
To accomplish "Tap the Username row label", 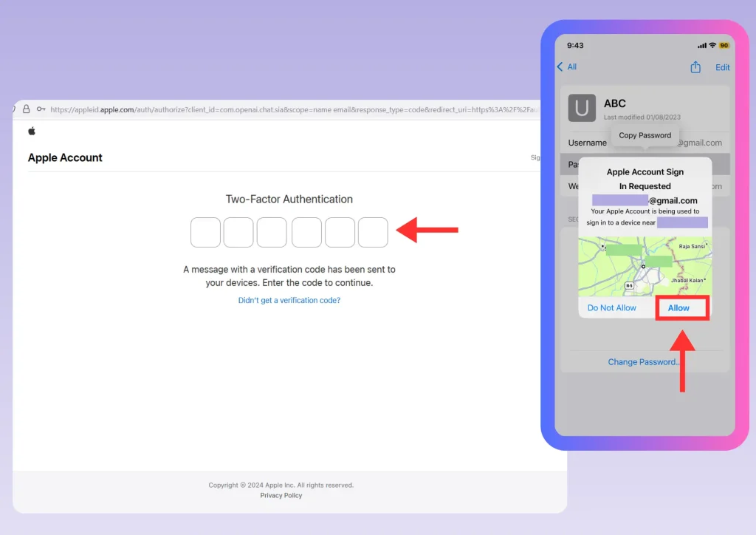I will point(587,143).
